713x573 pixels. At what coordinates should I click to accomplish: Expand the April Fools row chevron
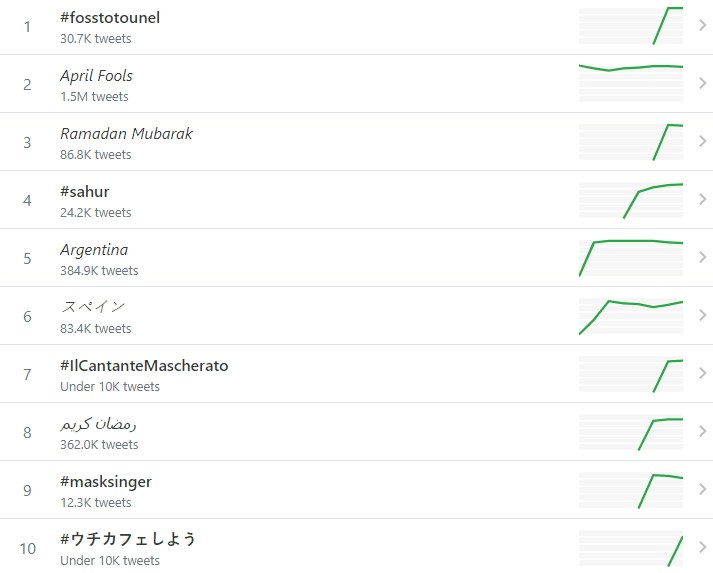point(702,84)
